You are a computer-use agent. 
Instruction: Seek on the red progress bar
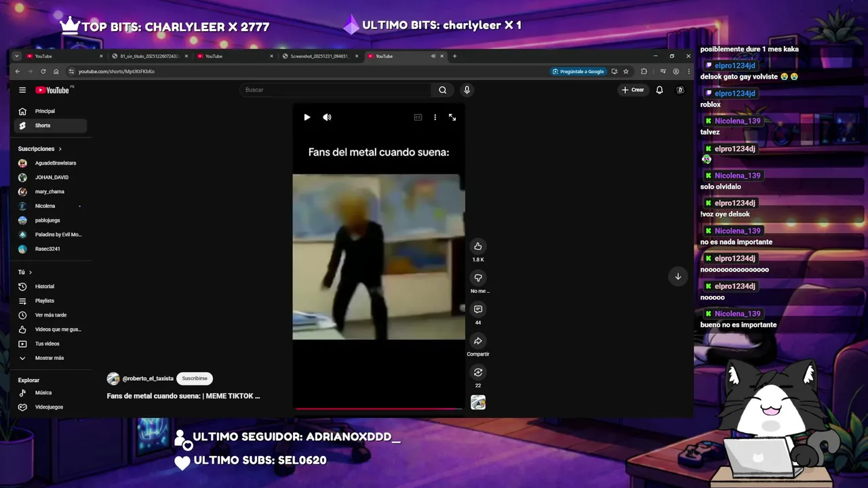click(x=378, y=409)
